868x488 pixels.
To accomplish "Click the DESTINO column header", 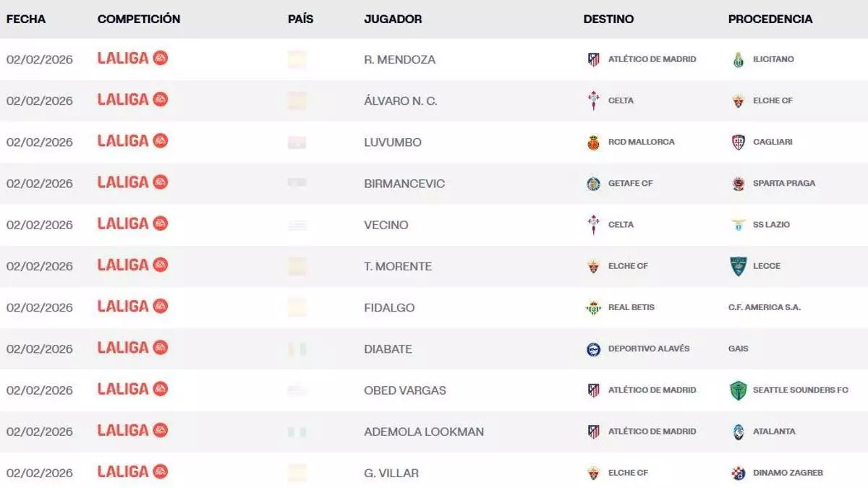I will coord(608,20).
